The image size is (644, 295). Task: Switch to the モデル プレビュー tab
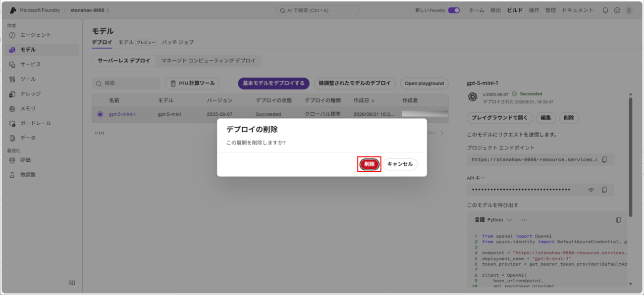[137, 43]
